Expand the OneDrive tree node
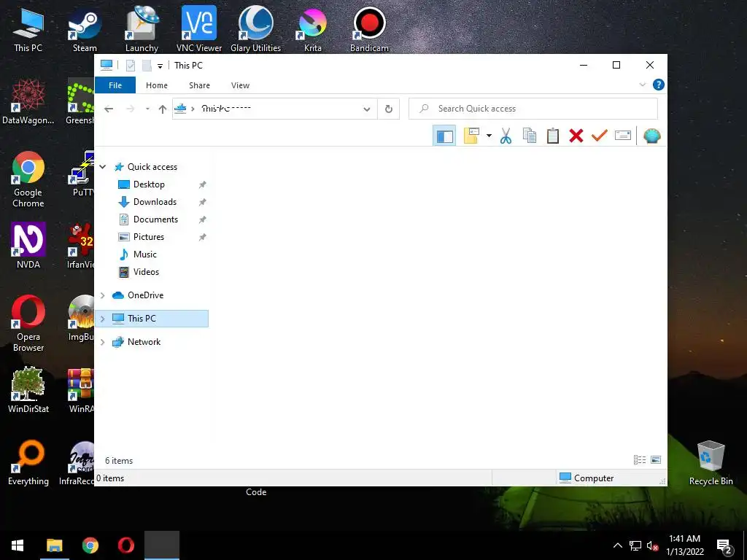The height and width of the screenshot is (560, 747). 102,295
